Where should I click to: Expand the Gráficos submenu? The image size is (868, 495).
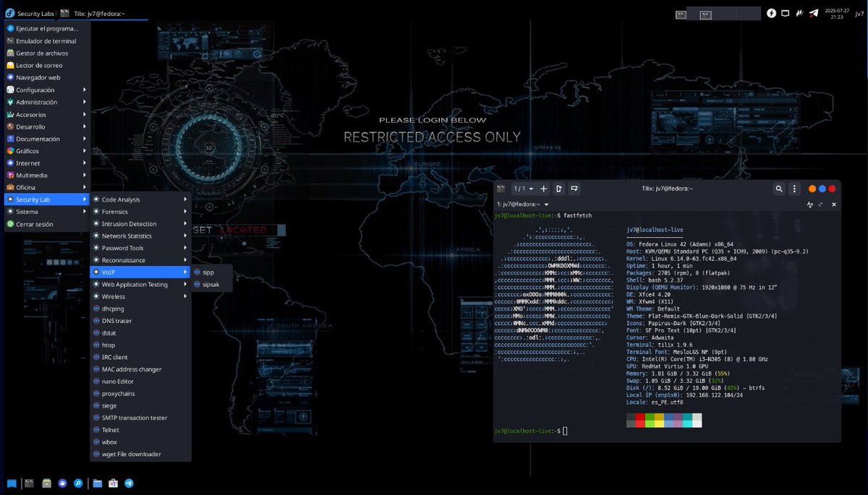coord(47,151)
